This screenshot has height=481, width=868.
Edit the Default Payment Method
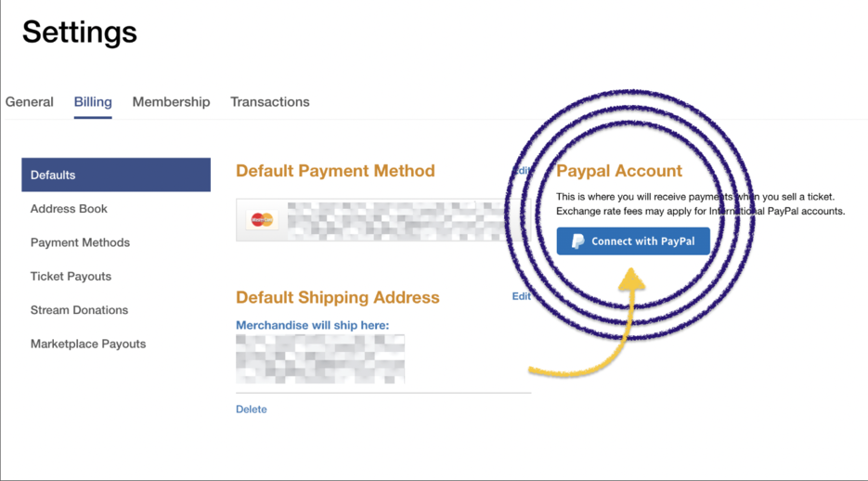522,171
